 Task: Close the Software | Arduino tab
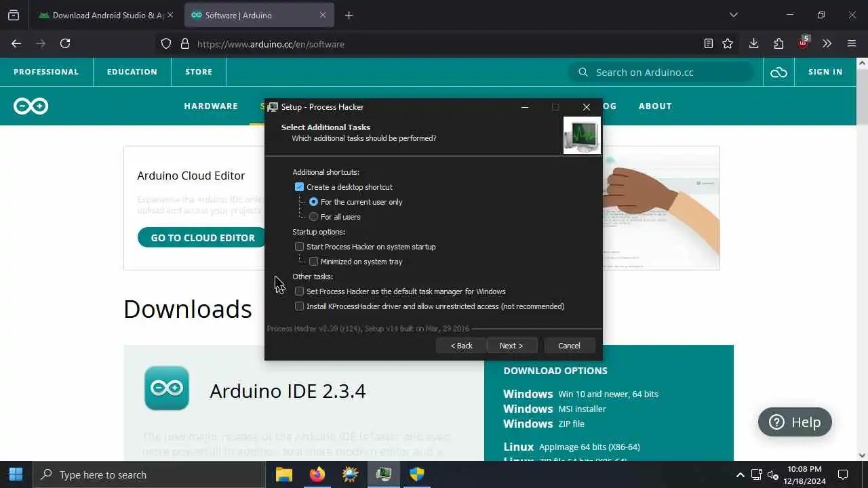(x=323, y=15)
